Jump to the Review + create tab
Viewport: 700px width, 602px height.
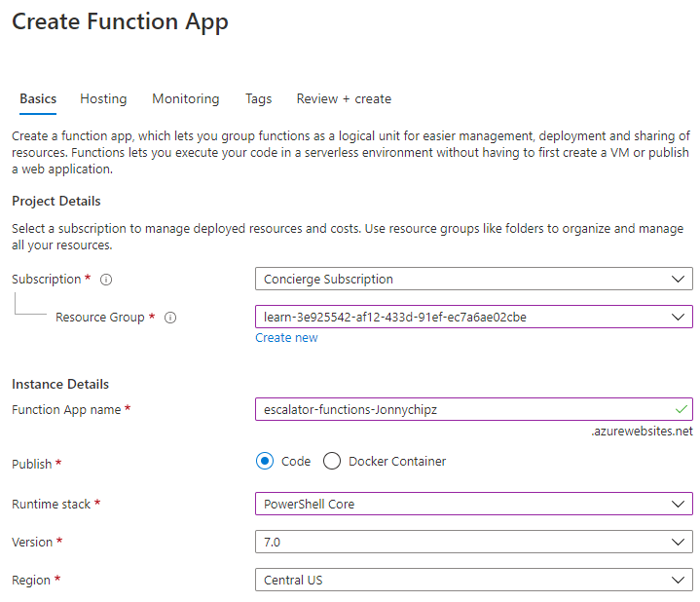[344, 98]
